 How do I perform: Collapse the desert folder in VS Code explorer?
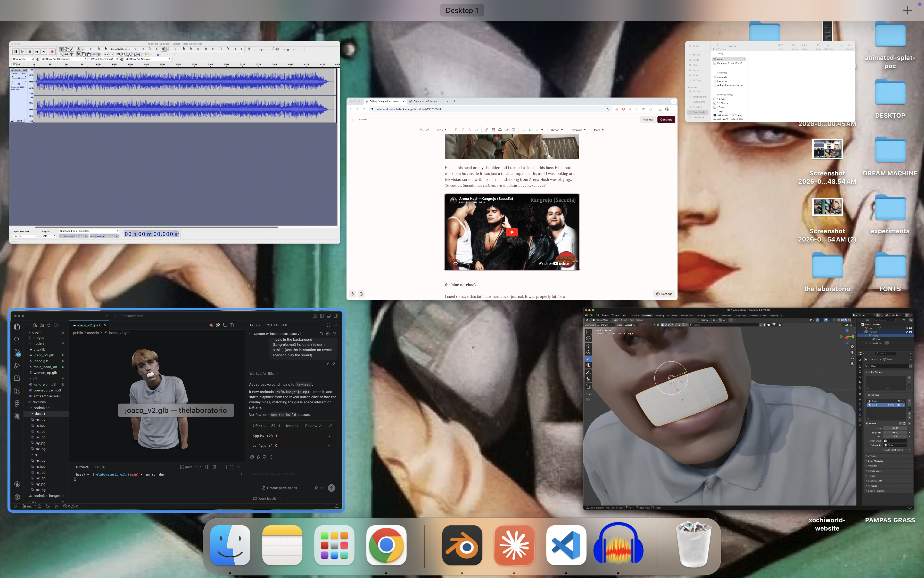[46, 414]
